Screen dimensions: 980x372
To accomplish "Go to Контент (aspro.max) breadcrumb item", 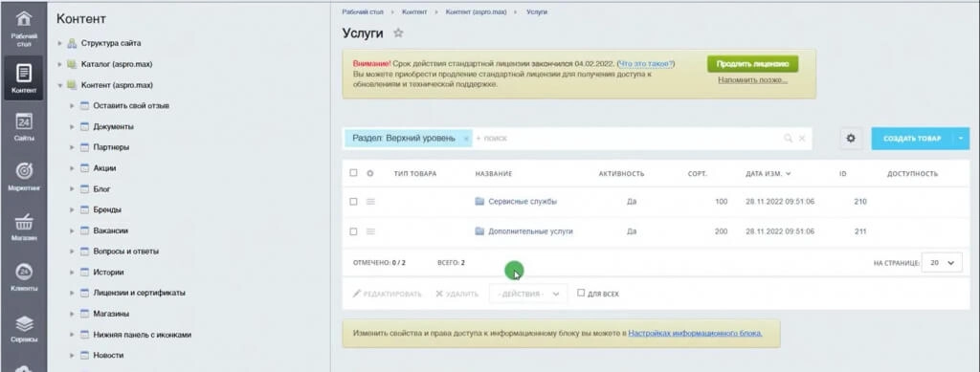I will point(477,11).
